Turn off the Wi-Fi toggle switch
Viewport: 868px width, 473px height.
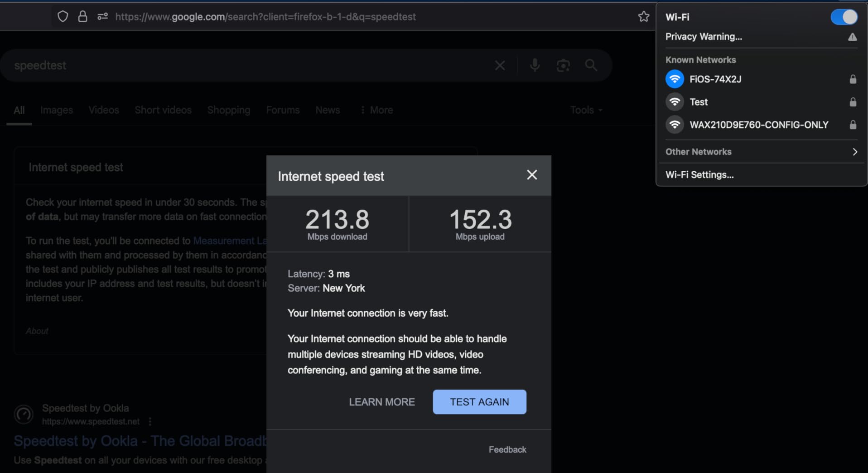844,17
